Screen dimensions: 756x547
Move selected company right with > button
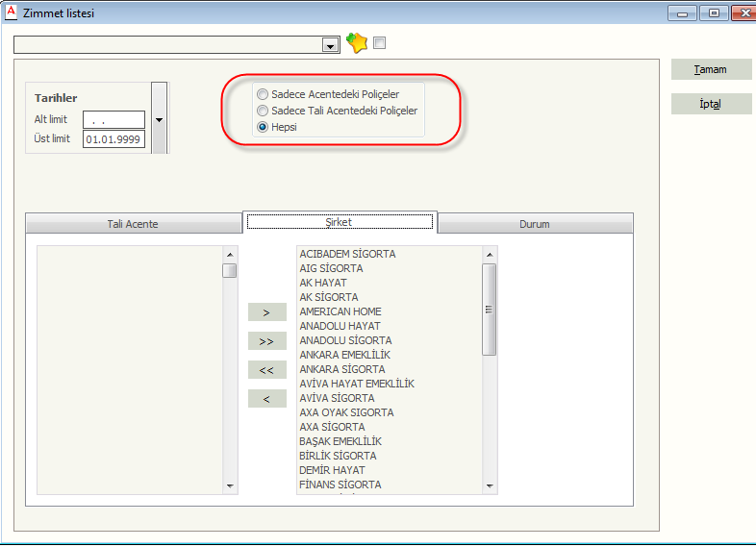[x=266, y=312]
